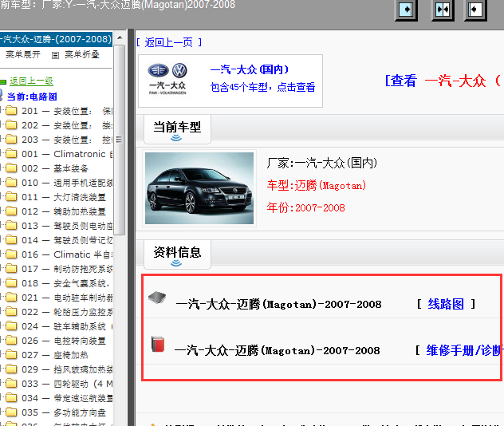Open folder icon for 011 大灯清洗装置
Screen dimensions: 504x426
coord(11,197)
